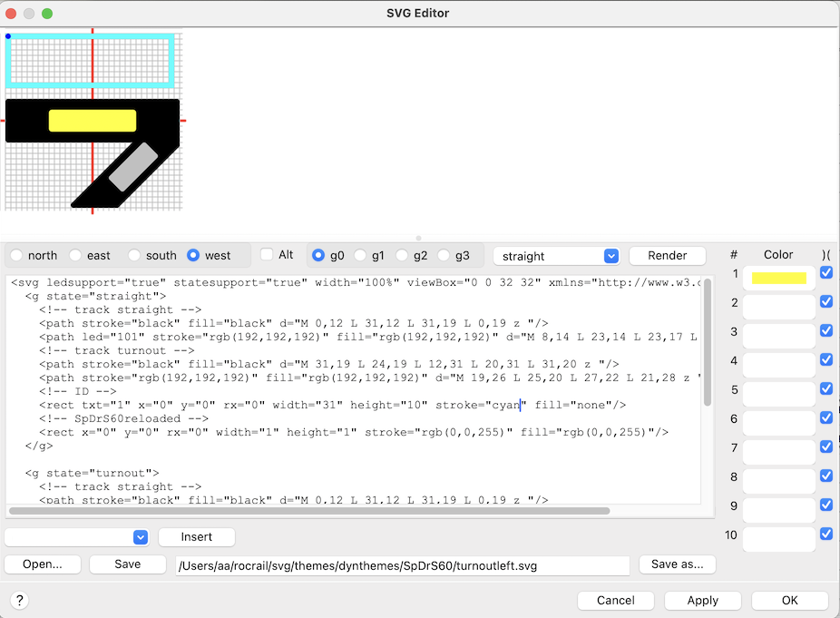
Task: Click the Apply button
Action: [702, 600]
